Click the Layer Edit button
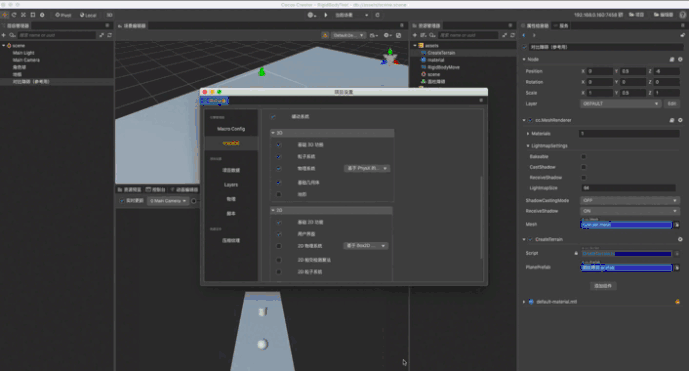Viewport: 689px width, 371px height. point(672,104)
